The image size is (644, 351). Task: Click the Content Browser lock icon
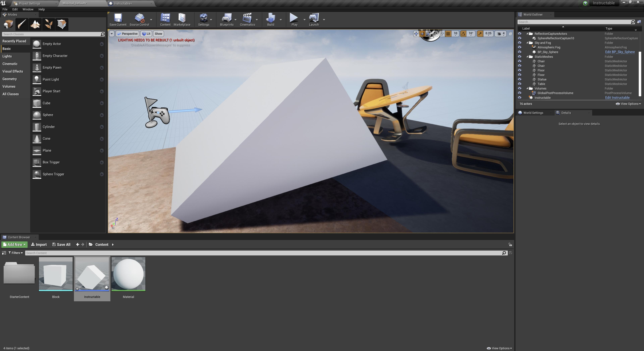click(x=510, y=245)
